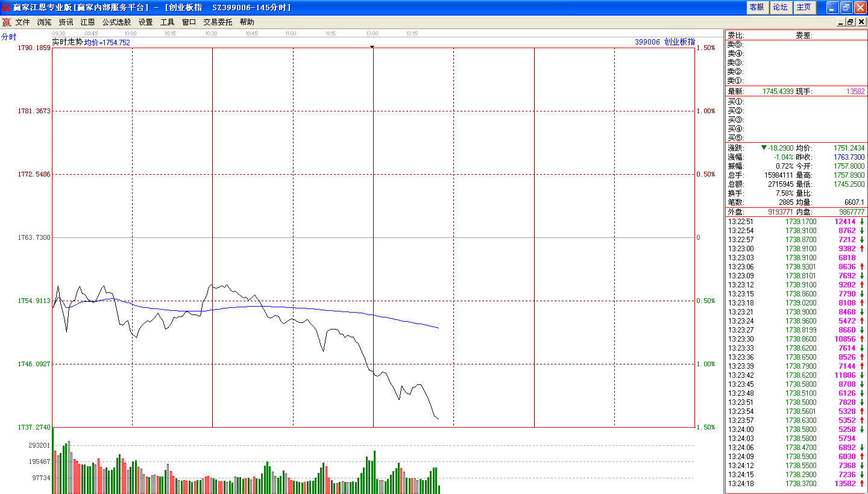
Task: Click the 外盘 value 9193771
Action: [779, 212]
